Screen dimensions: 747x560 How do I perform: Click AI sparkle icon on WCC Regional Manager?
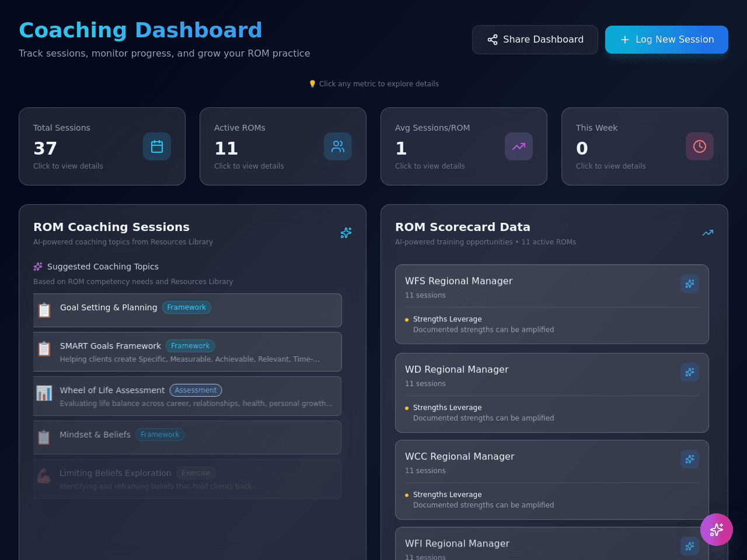[690, 459]
